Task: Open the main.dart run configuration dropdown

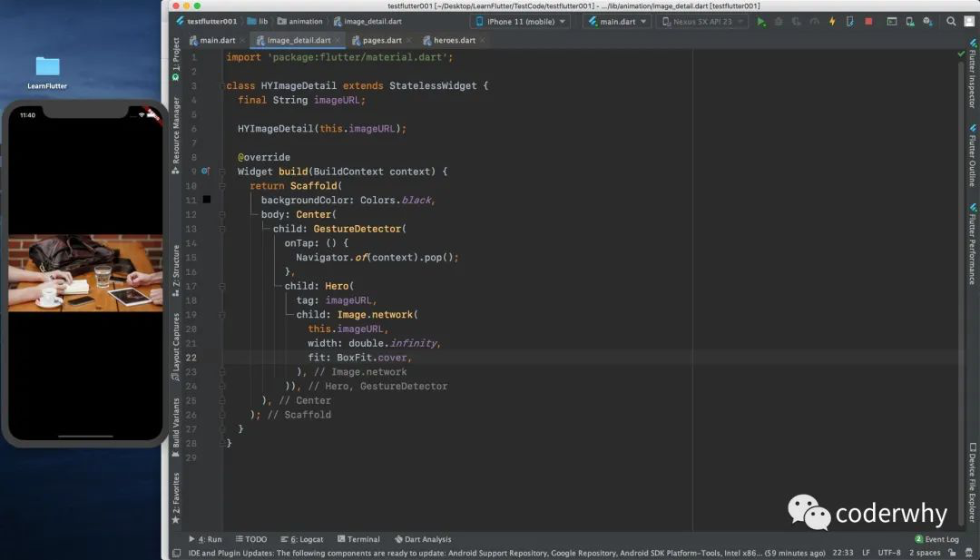Action: (x=618, y=21)
